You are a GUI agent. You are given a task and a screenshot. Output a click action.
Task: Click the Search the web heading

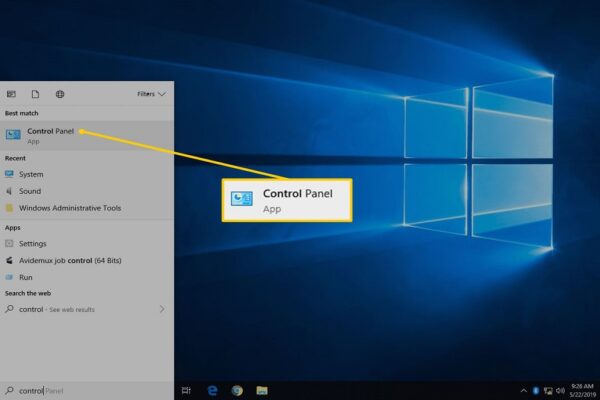point(28,293)
